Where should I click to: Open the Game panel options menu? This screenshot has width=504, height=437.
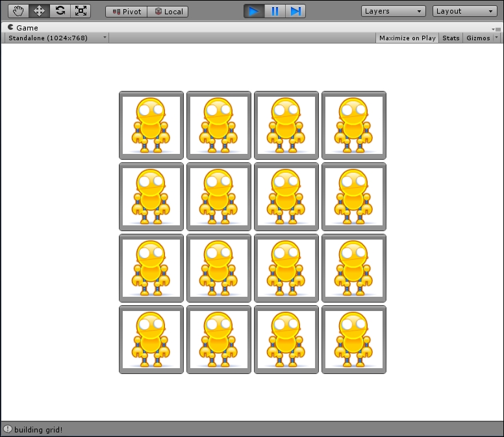coord(496,29)
